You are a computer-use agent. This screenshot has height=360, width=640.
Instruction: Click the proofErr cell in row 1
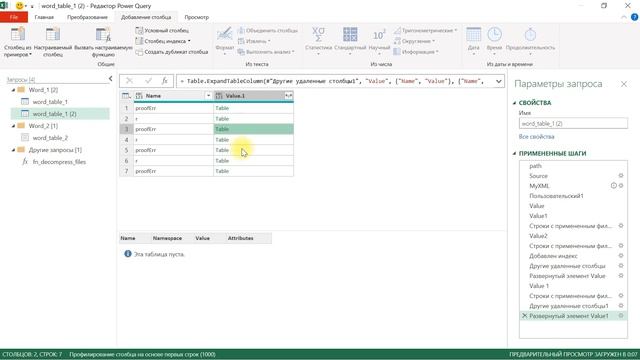tap(173, 108)
